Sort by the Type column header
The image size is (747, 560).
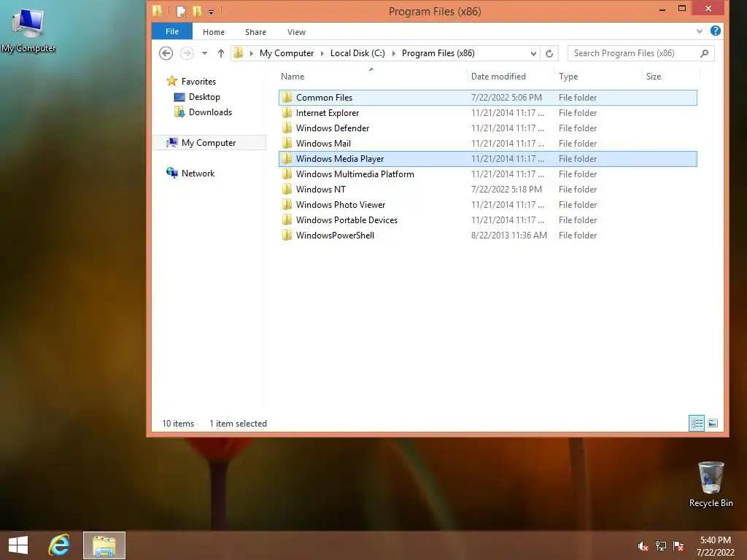coord(568,76)
